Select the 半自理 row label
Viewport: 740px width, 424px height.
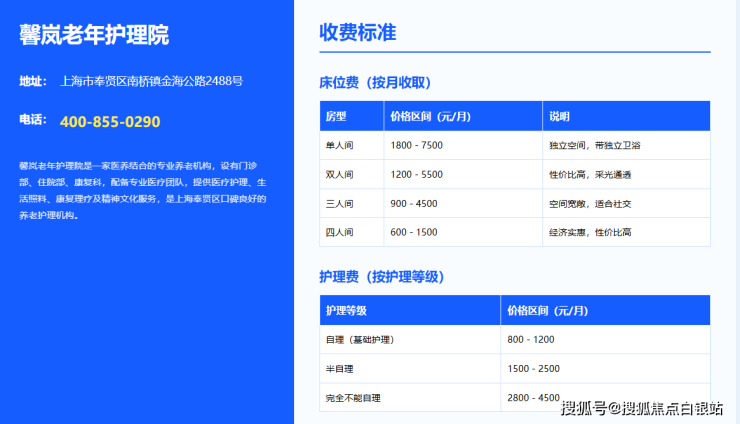point(339,369)
